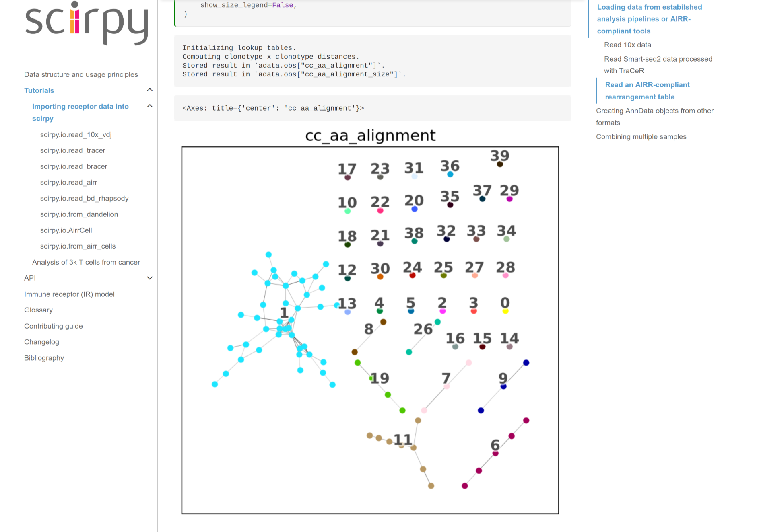Open the Changelog
The width and height of the screenshot is (757, 532).
point(41,341)
